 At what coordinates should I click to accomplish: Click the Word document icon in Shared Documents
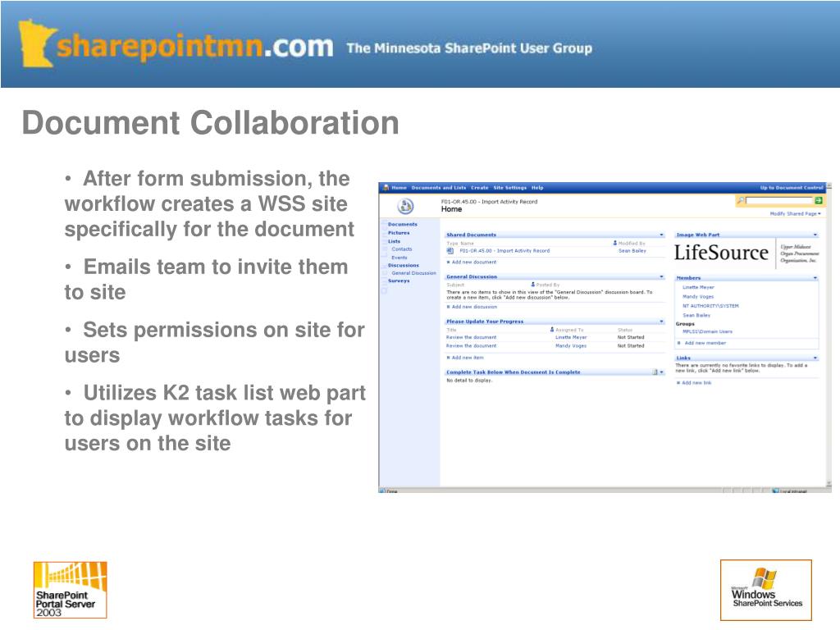(x=450, y=251)
